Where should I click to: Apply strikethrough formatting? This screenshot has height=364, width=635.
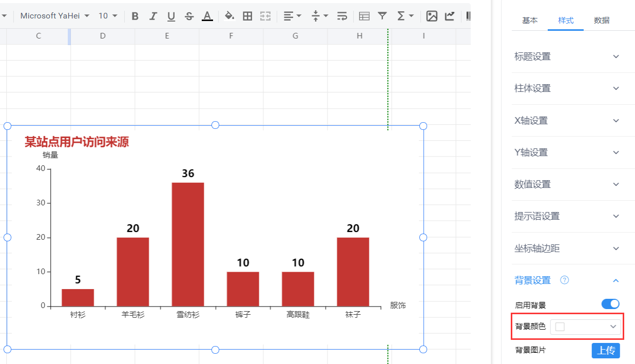[x=189, y=16]
